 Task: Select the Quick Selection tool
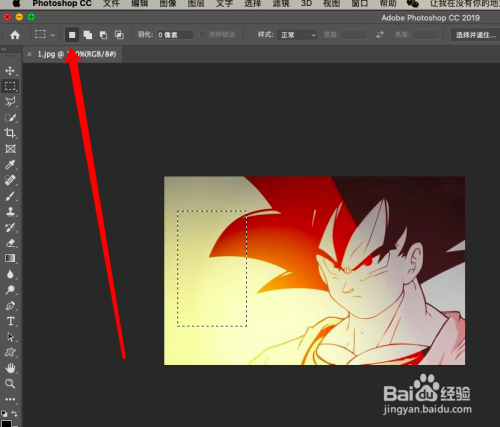point(10,118)
